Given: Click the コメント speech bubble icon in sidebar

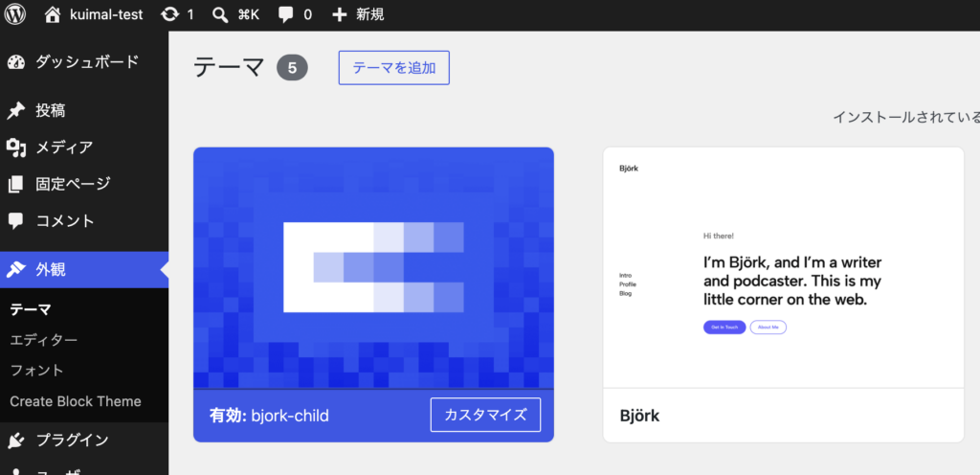Looking at the screenshot, I should pyautogui.click(x=15, y=220).
